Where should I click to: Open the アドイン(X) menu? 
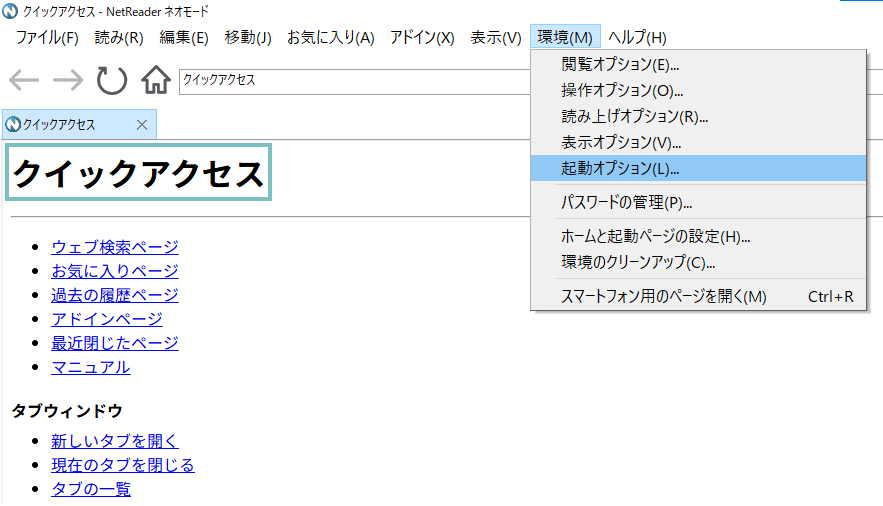pos(422,38)
